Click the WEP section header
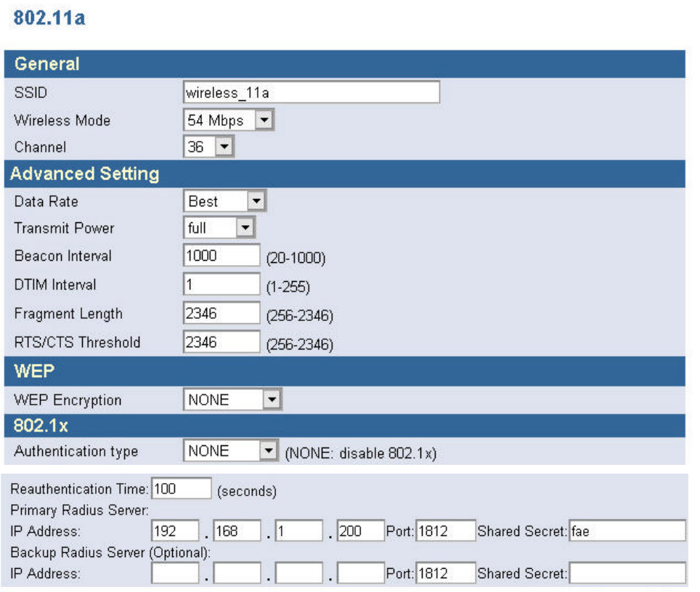 pyautogui.click(x=345, y=371)
